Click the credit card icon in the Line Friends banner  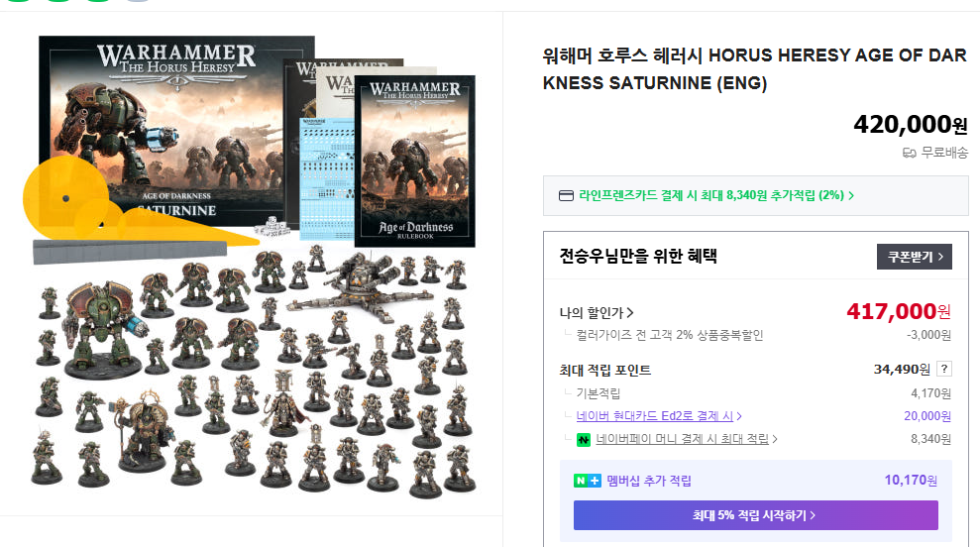point(566,195)
